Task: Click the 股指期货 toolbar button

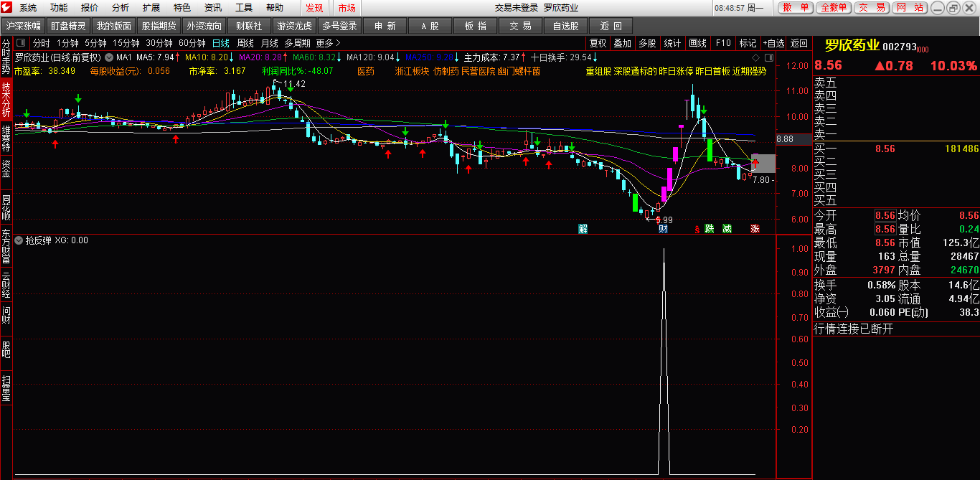Action: coord(159,26)
